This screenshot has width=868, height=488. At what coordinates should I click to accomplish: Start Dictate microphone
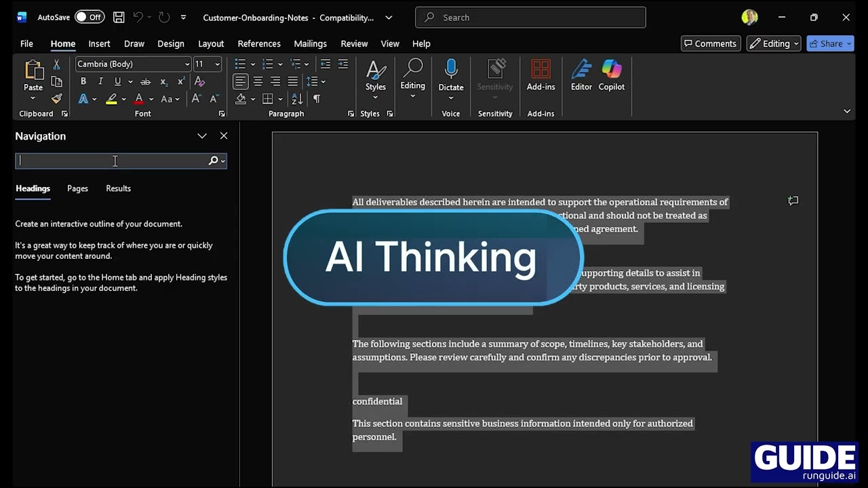[x=451, y=75]
